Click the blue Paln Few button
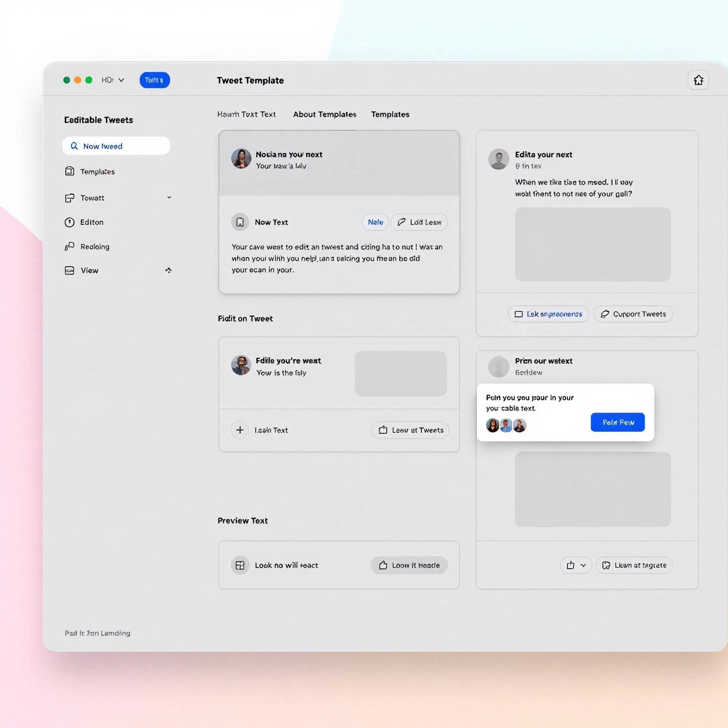 618,422
